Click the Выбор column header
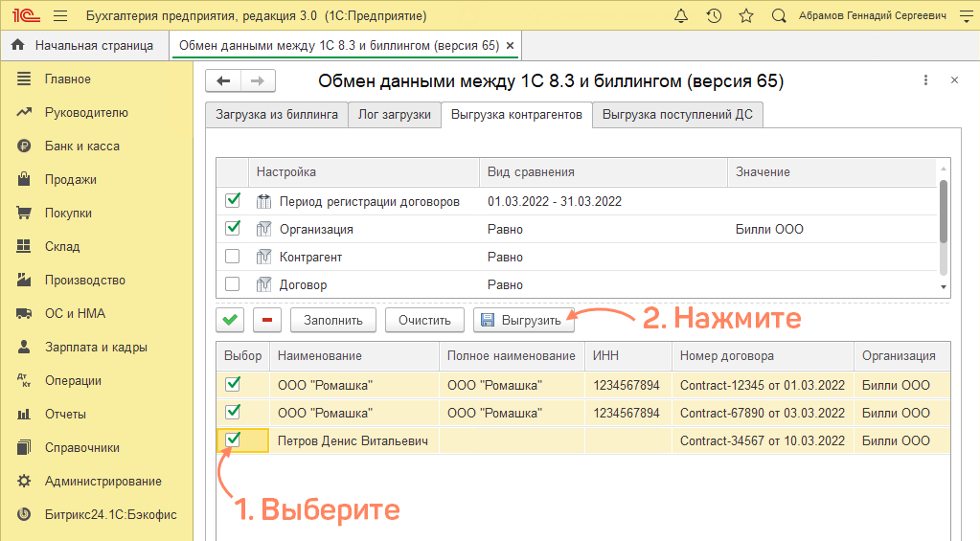 tap(243, 356)
